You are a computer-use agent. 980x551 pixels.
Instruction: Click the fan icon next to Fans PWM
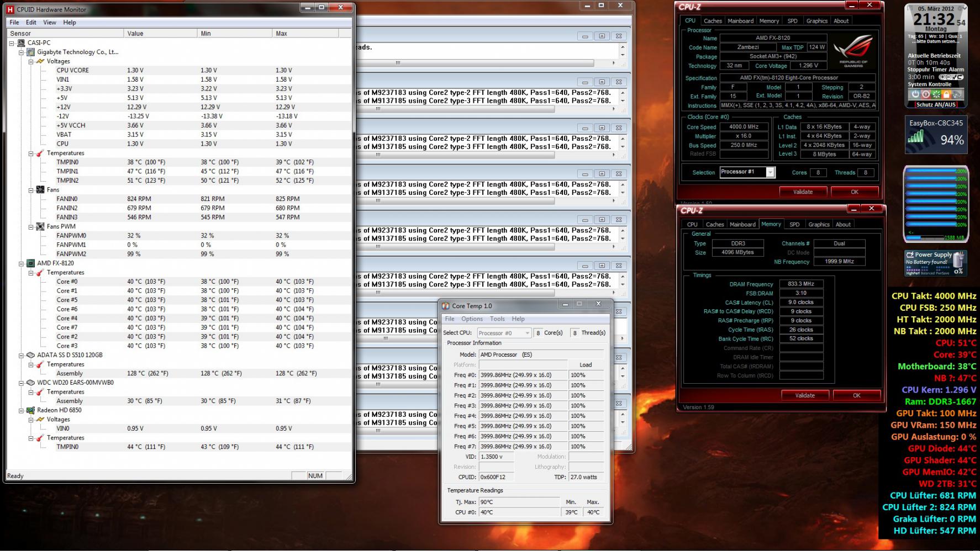coord(40,226)
